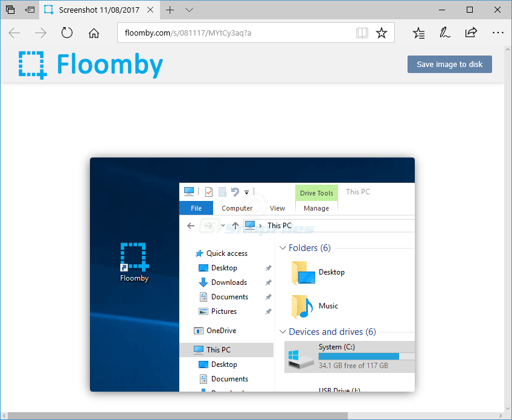The height and width of the screenshot is (420, 512).
Task: Enable reading view in the address bar
Action: coord(362,33)
